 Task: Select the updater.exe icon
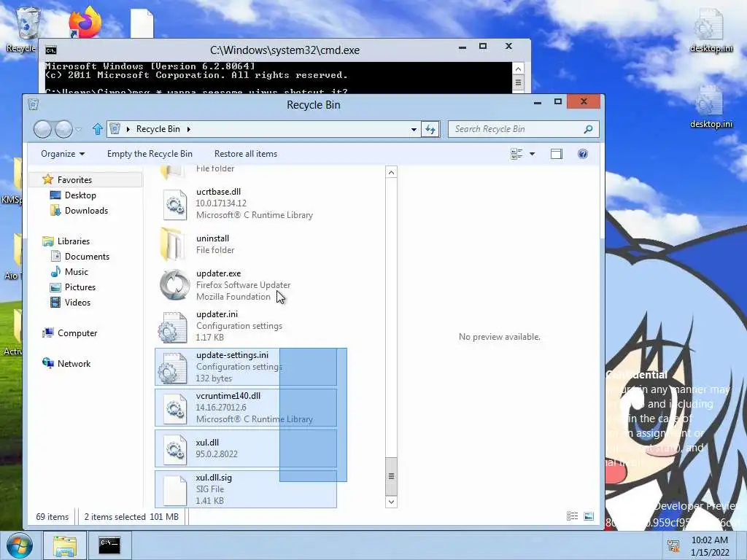174,285
